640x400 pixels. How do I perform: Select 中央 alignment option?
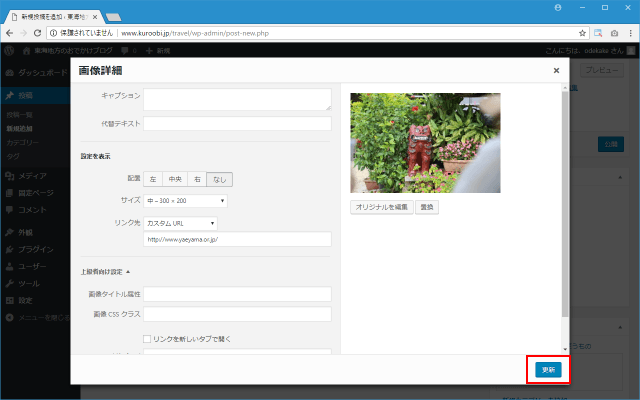[x=175, y=179]
